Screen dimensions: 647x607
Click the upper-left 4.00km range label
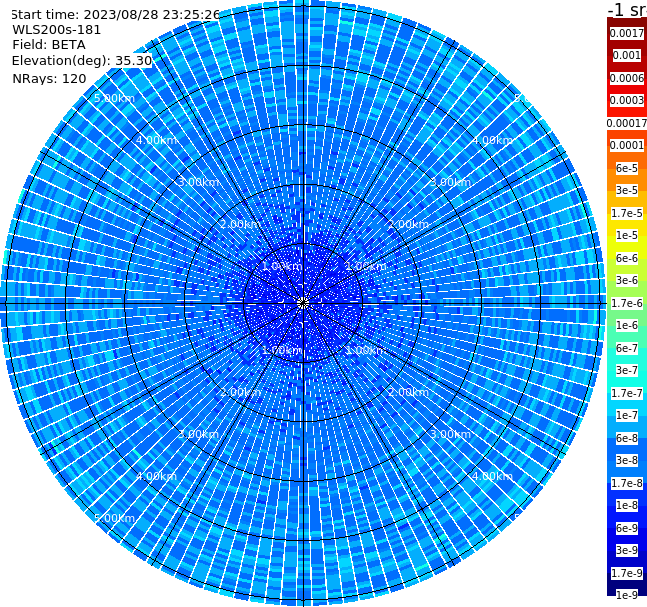click(156, 140)
